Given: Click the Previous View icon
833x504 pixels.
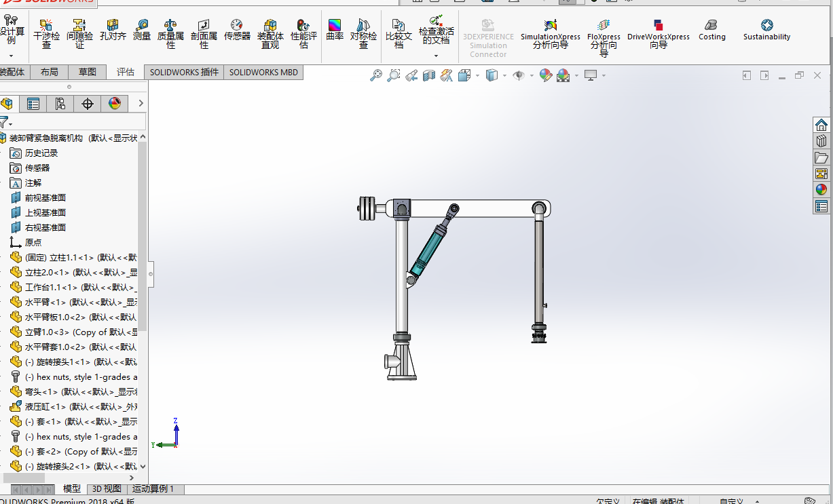Looking at the screenshot, I should tap(411, 75).
